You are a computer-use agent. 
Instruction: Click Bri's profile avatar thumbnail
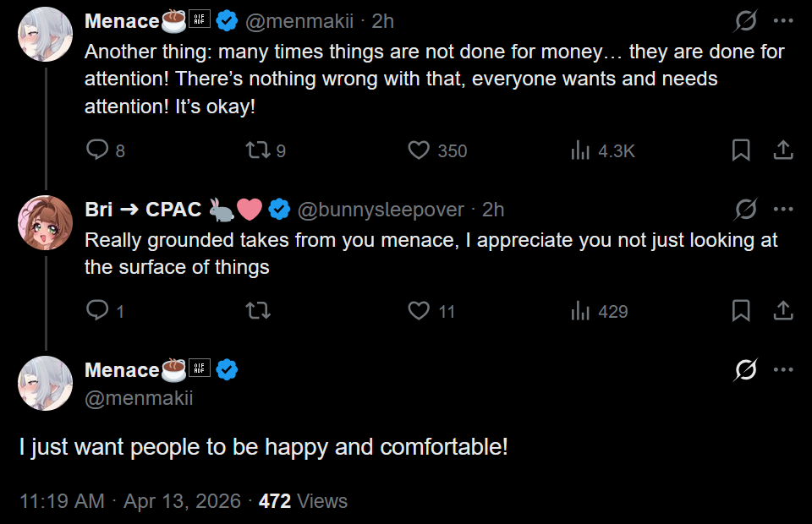(45, 222)
